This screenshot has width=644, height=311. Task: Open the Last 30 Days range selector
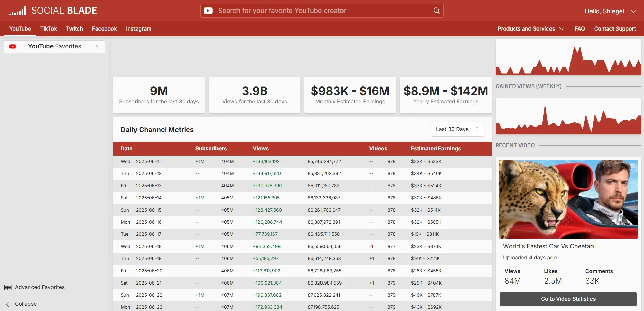pos(457,129)
